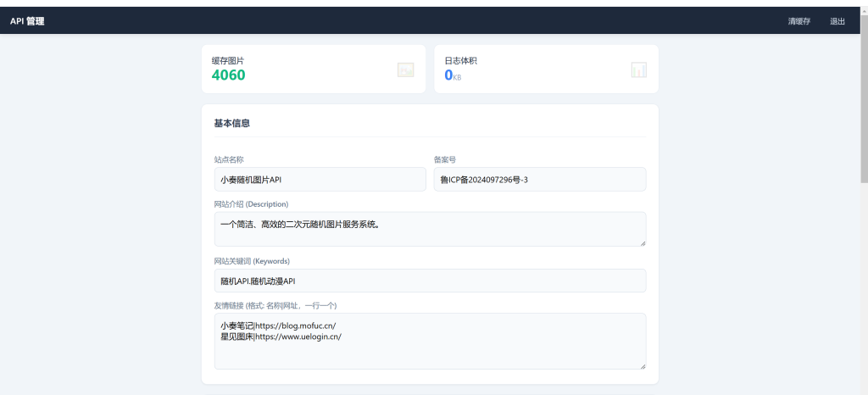Click the 基本信息 section heading
The image size is (868, 395).
[x=231, y=123]
